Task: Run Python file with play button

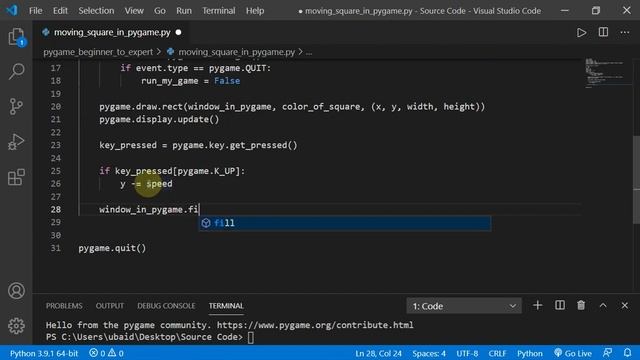Action: click(581, 32)
